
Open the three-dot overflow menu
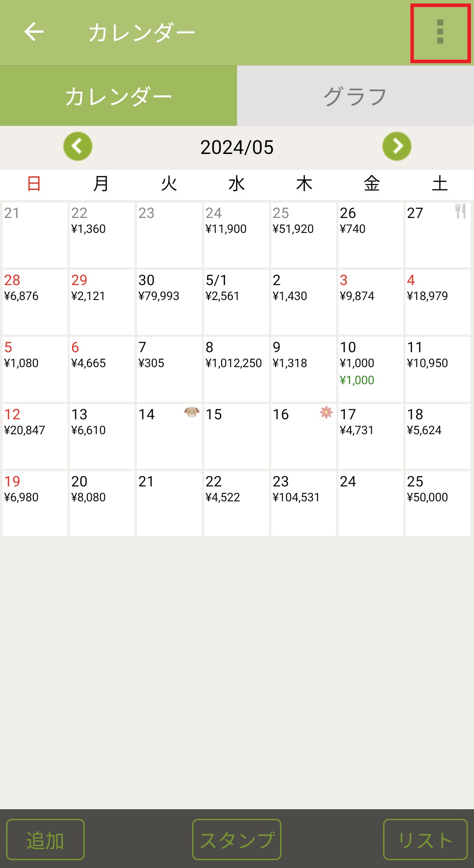pos(440,32)
